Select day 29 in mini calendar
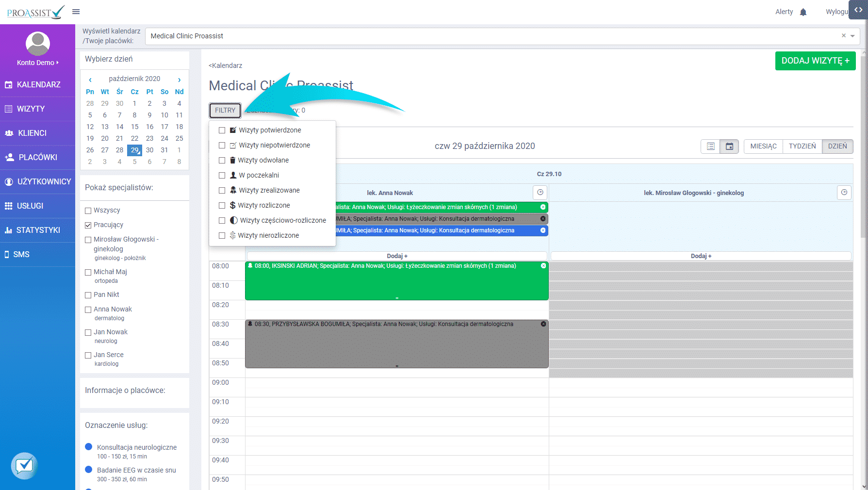The width and height of the screenshot is (868, 490). click(134, 150)
